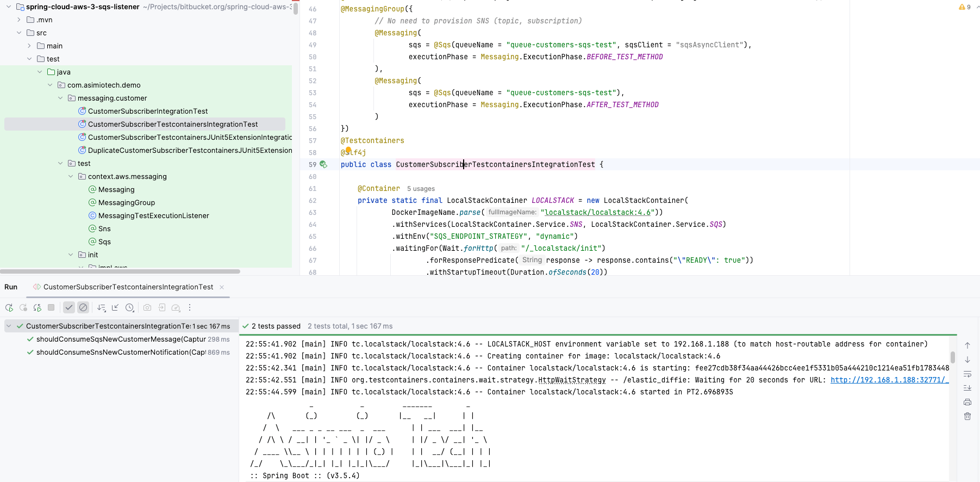Open more options in Run toolbar
Screen dimensions: 980x482
pyautogui.click(x=190, y=308)
